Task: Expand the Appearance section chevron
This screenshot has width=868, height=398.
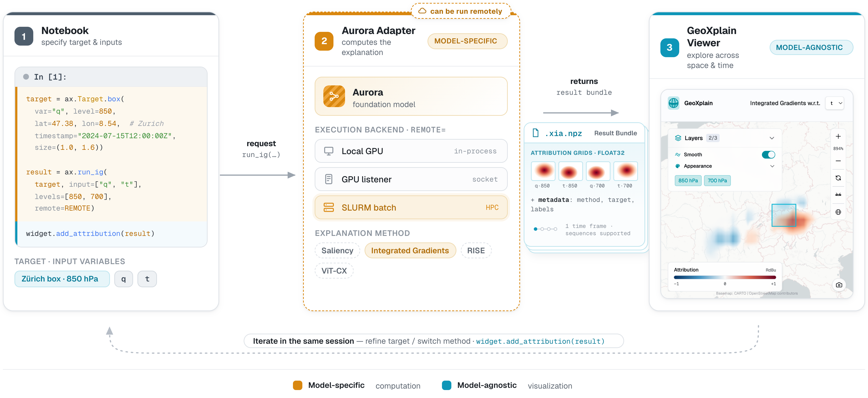Action: coord(772,166)
